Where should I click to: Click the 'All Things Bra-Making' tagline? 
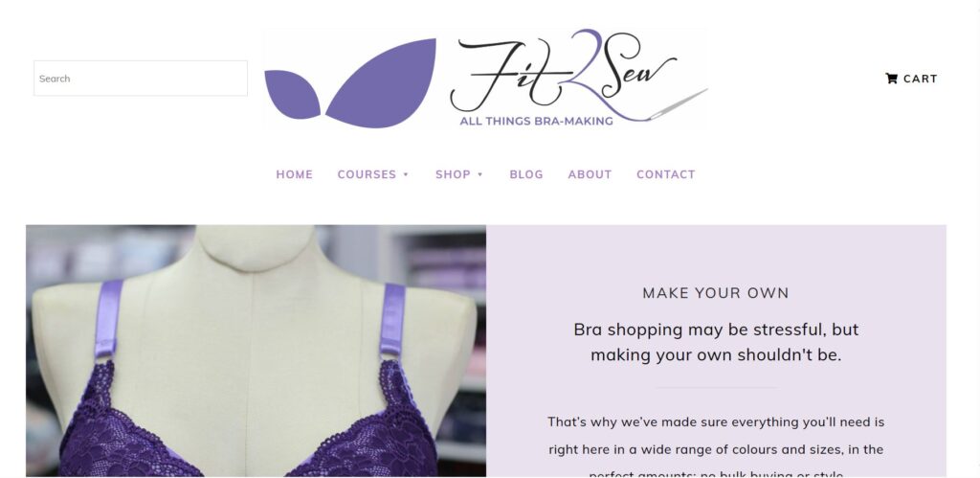[x=536, y=121]
